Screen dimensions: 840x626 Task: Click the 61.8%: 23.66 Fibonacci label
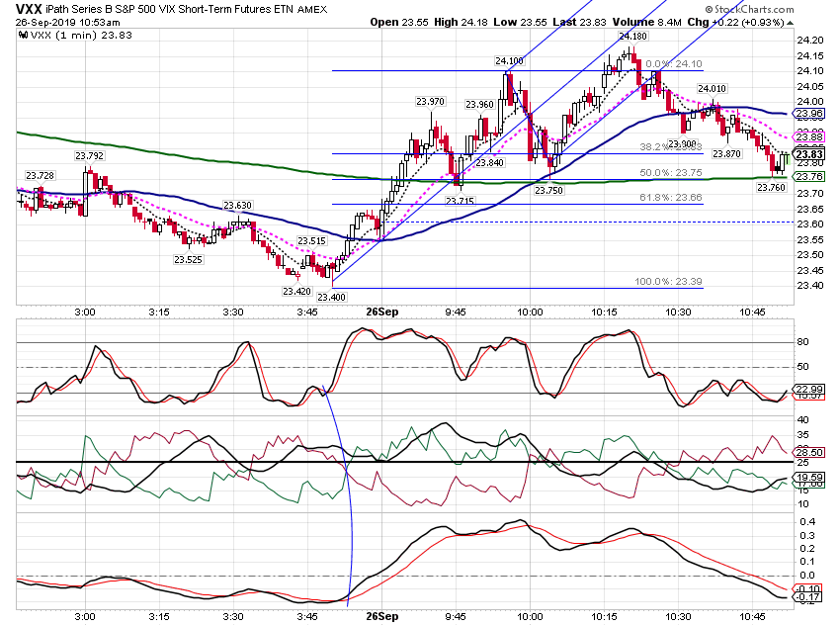click(671, 197)
